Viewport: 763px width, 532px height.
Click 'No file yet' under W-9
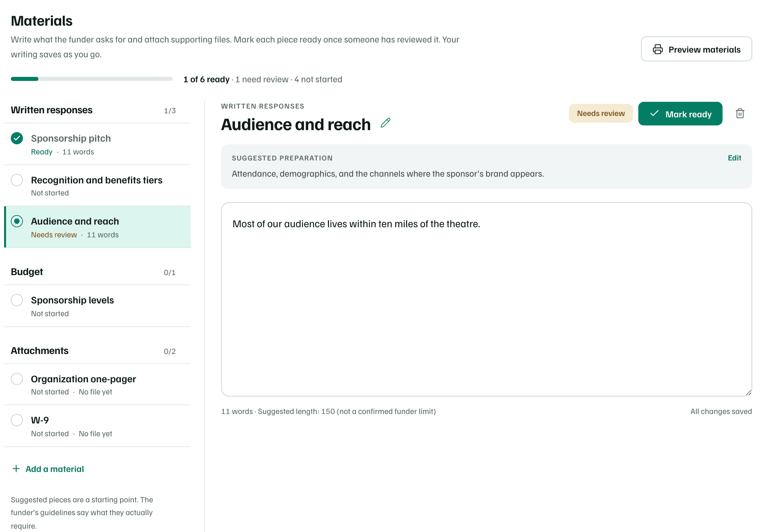click(x=95, y=434)
